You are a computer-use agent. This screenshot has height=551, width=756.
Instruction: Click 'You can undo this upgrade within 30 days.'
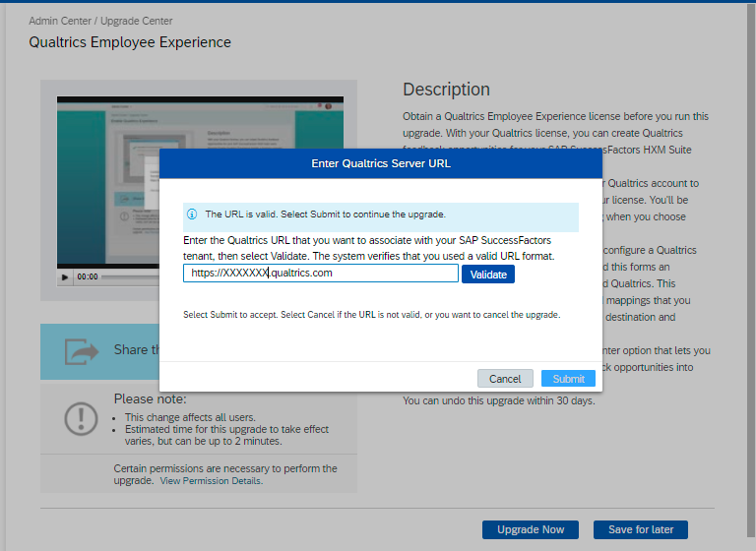point(499,400)
